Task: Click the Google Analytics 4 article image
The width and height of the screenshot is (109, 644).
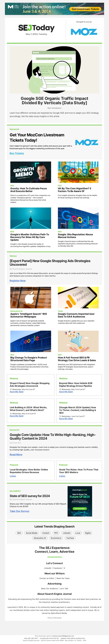Action: tap(78, 297)
